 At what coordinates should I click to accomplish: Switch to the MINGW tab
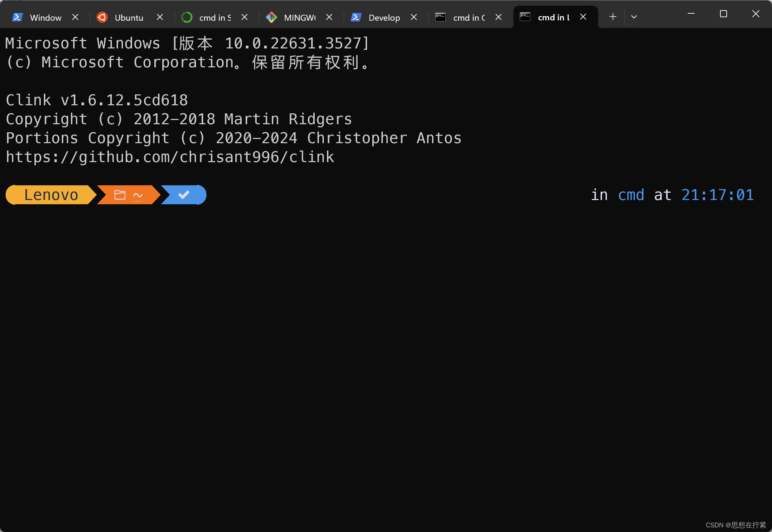click(x=300, y=18)
